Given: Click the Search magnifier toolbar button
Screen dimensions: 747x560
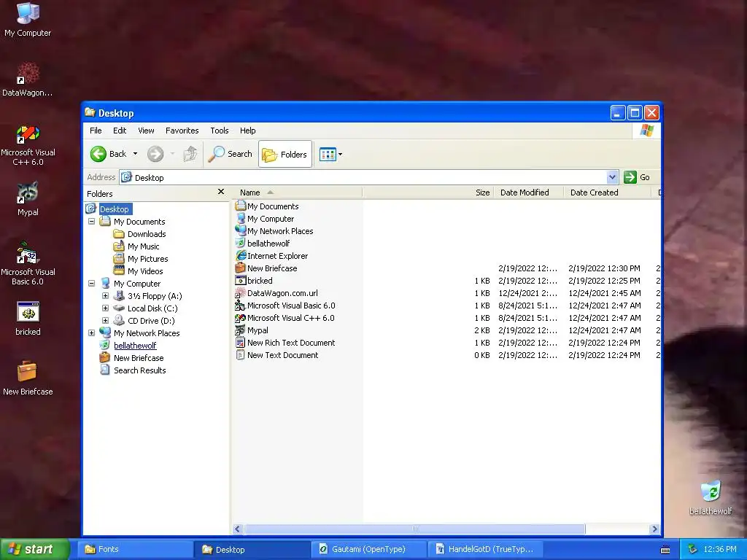Looking at the screenshot, I should (231, 154).
